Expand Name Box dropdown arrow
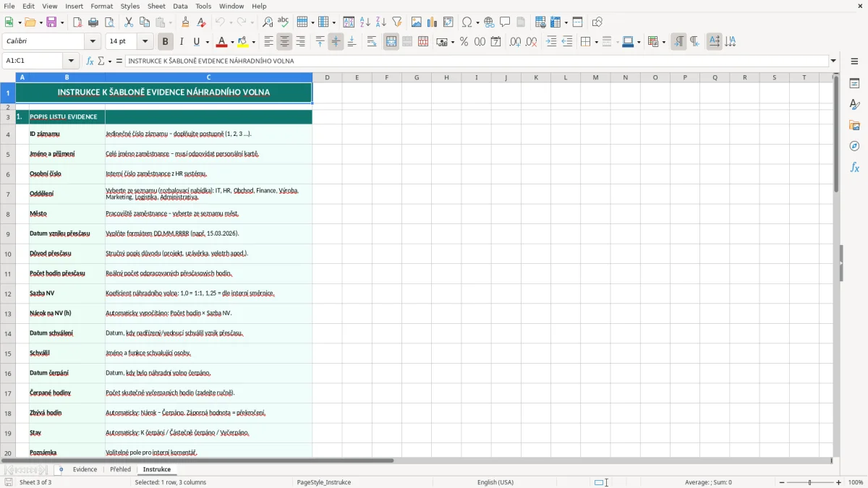The image size is (868, 488). point(71,61)
